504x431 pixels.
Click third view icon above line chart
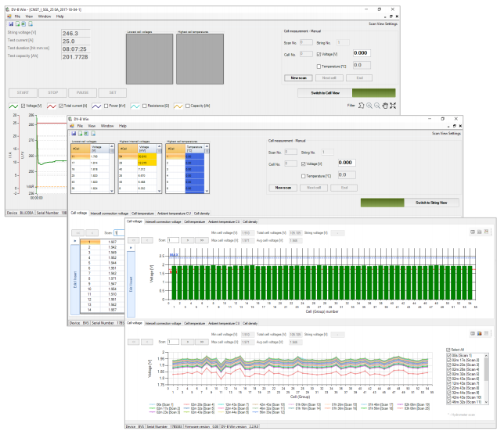(486, 334)
